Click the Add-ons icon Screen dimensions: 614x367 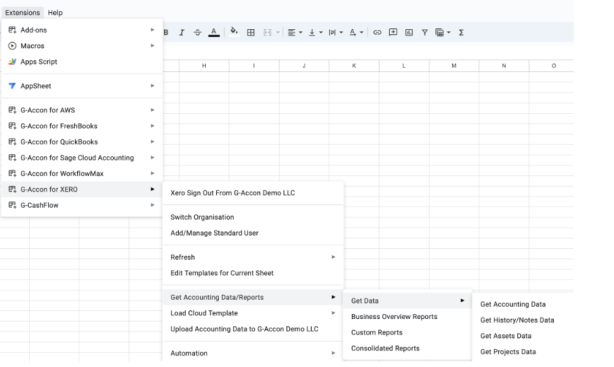point(12,30)
